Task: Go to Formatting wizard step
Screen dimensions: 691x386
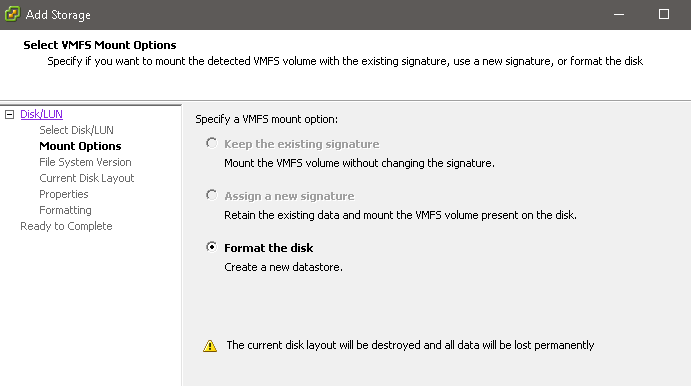Action: (x=65, y=210)
